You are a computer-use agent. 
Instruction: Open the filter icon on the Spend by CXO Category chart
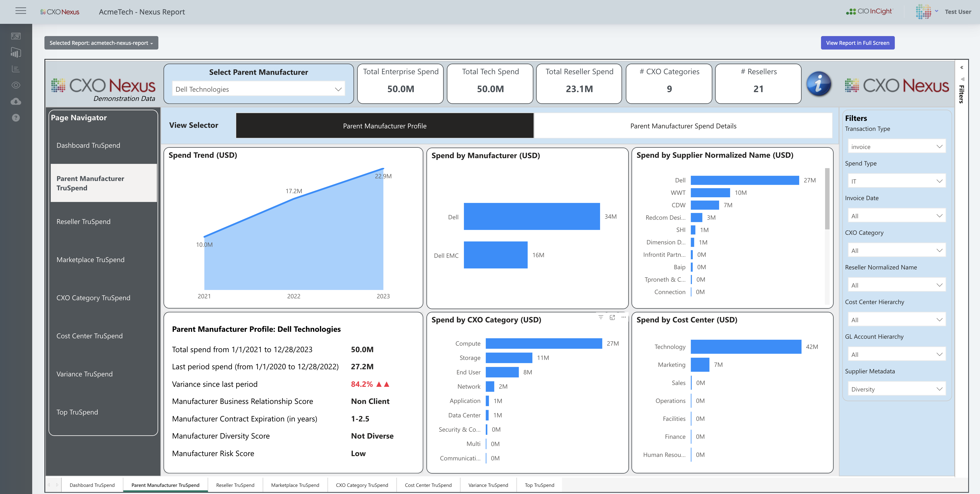tap(601, 317)
